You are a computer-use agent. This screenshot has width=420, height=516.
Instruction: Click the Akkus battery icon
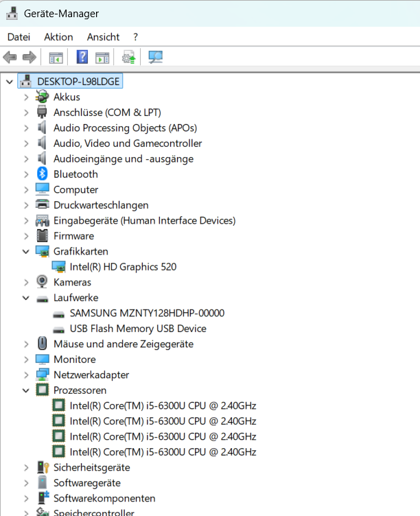click(x=42, y=97)
